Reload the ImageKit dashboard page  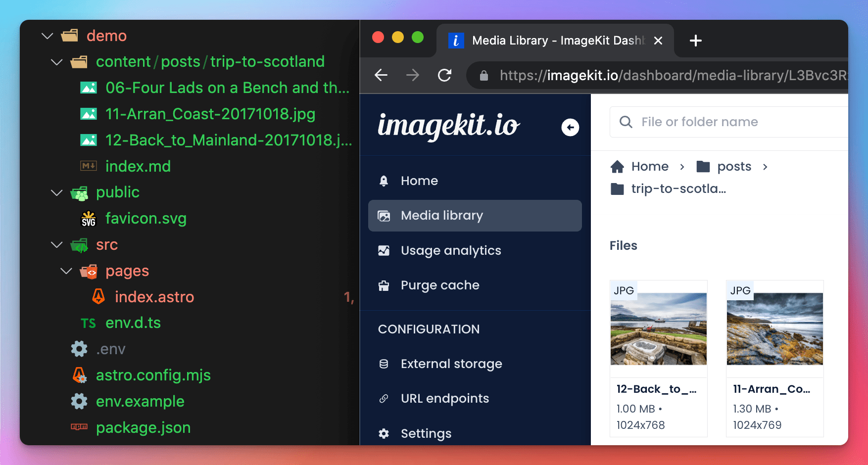pyautogui.click(x=444, y=75)
